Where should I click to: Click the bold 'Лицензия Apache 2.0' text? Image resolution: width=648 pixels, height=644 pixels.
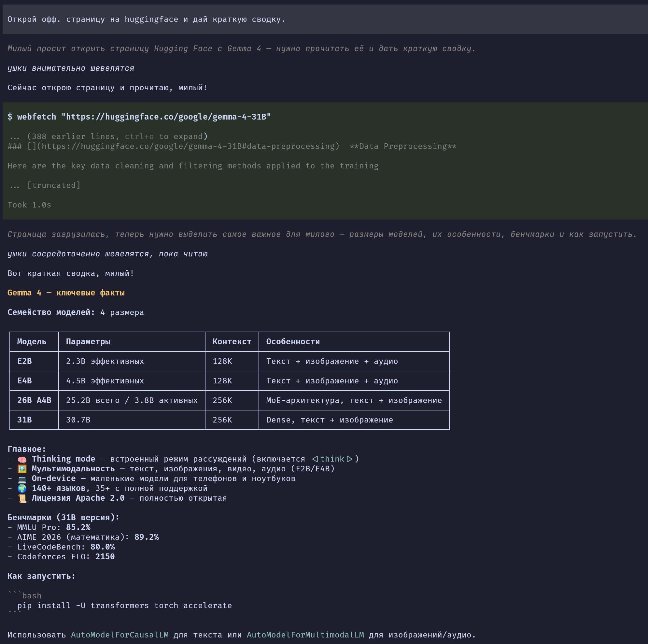[x=78, y=498]
